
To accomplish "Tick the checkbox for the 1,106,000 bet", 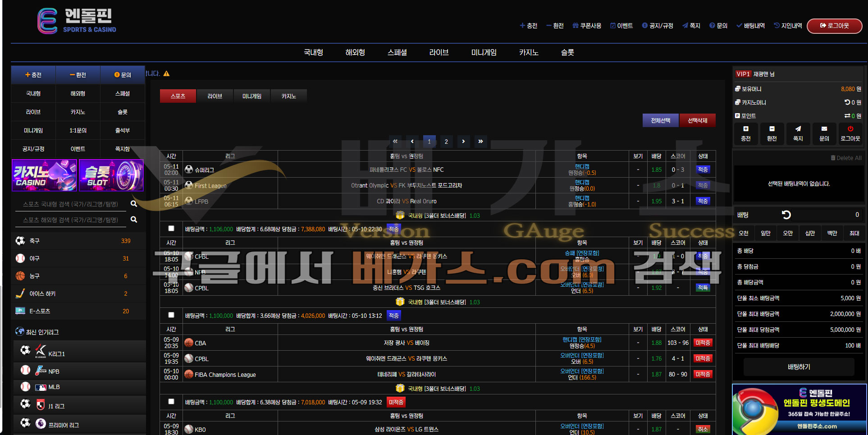I will point(171,229).
